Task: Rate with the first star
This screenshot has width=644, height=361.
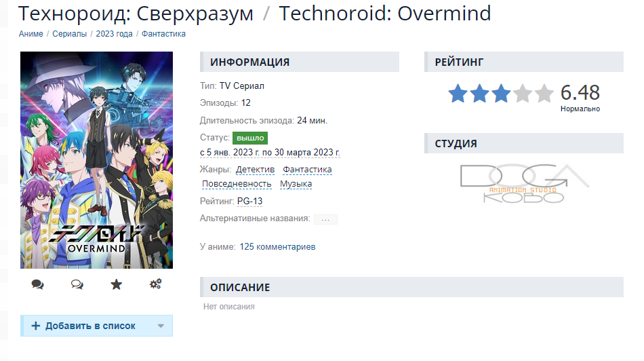Action: (x=458, y=94)
